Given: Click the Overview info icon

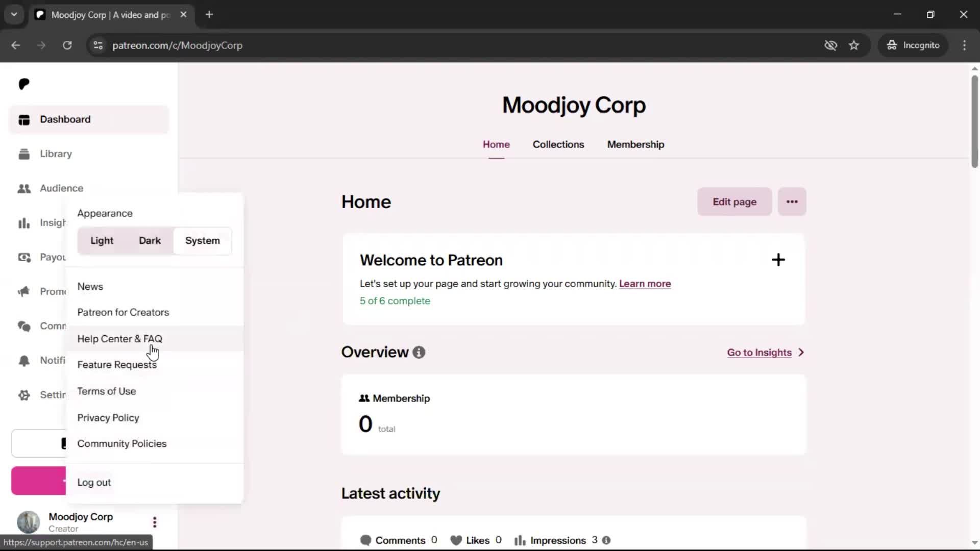Looking at the screenshot, I should coord(419,353).
